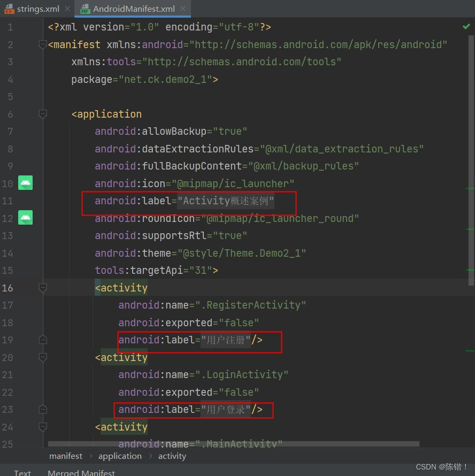Click the android:exported attribute on line 18
Image resolution: width=475 pixels, height=476 pixels.
189,323
